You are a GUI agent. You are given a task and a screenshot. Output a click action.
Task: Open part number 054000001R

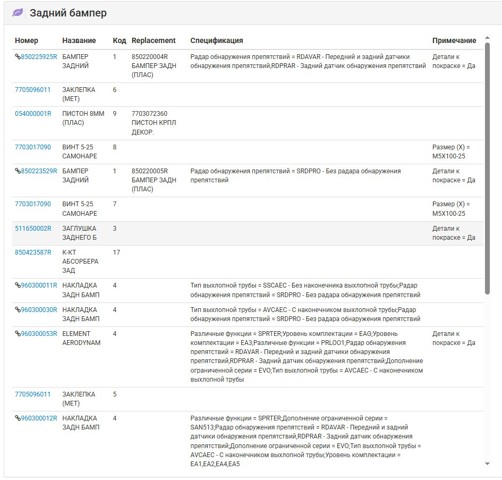pos(33,114)
